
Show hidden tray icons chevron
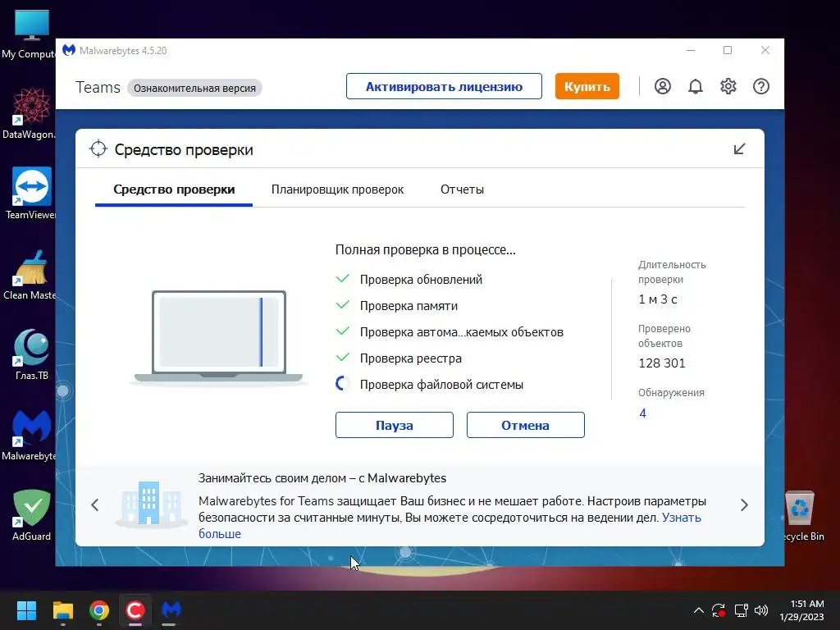[699, 610]
